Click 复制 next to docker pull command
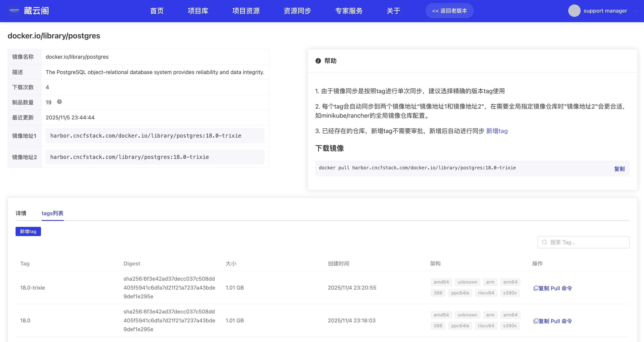 pos(619,169)
